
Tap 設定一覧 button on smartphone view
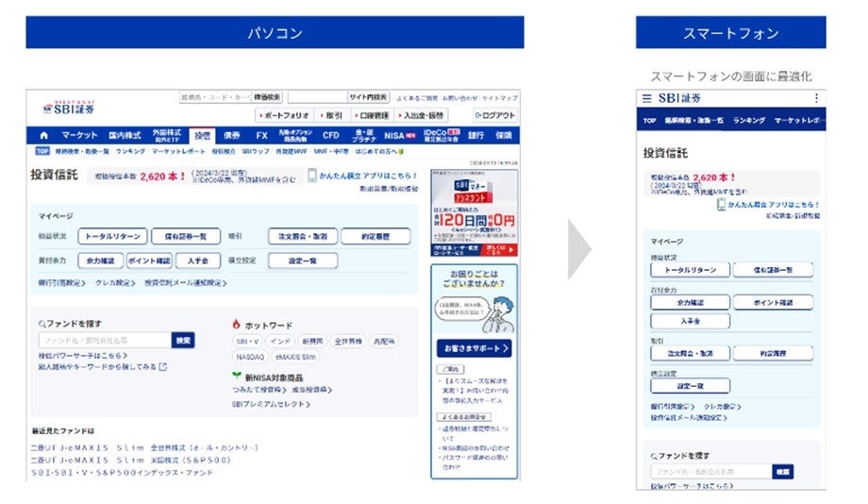pos(691,385)
